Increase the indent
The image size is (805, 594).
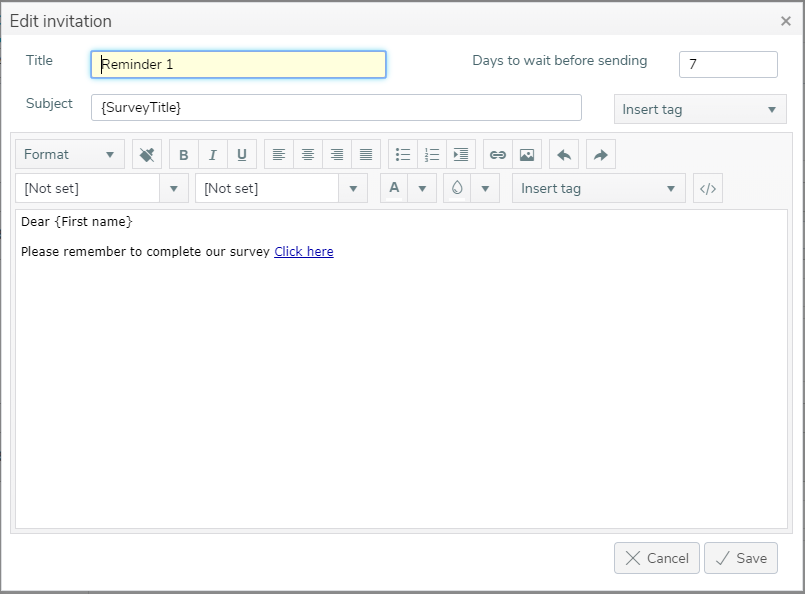[461, 155]
